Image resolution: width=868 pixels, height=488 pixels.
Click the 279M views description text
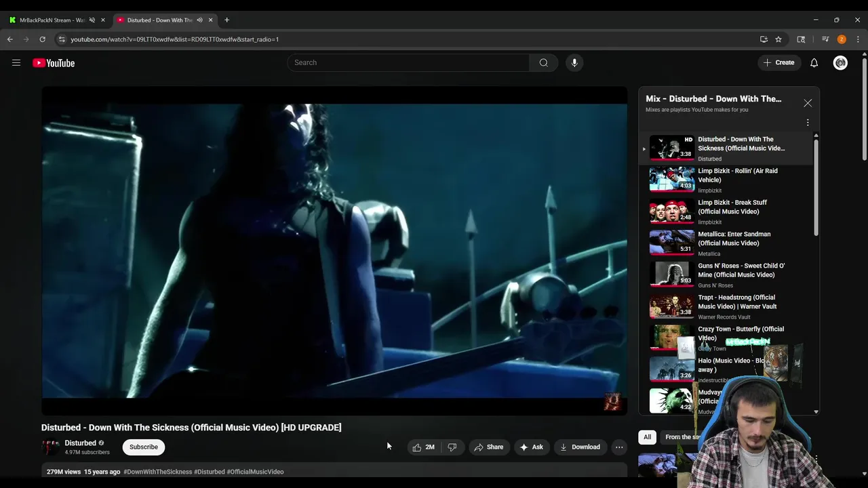coord(64,472)
